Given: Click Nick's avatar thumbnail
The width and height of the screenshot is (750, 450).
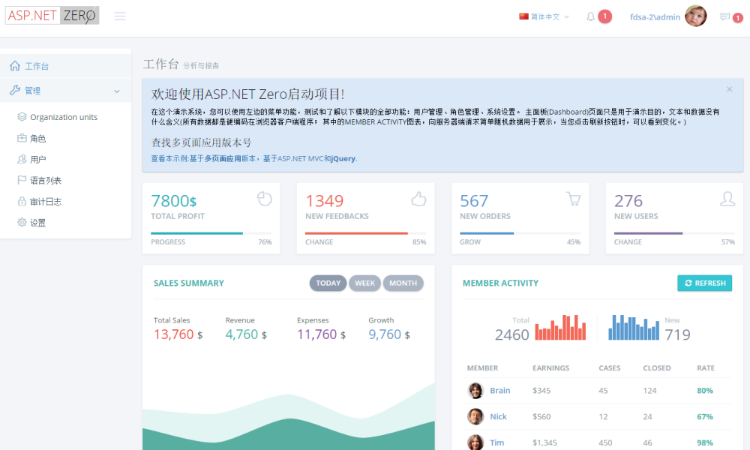Looking at the screenshot, I should pos(475,417).
